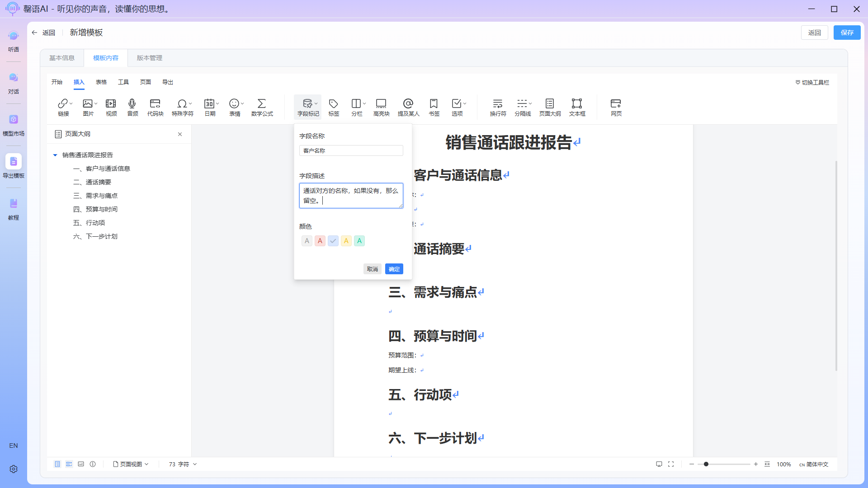Confirm field with 确定 button

394,269
